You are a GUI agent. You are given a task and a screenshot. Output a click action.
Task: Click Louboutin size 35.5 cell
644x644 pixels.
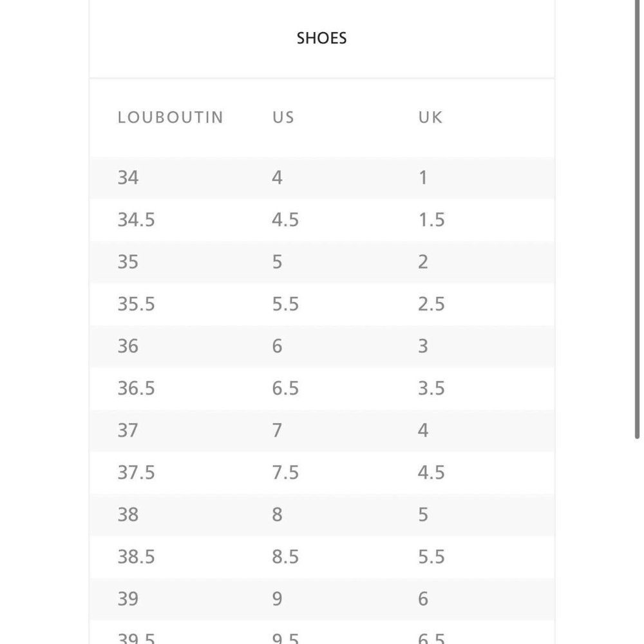coord(137,304)
